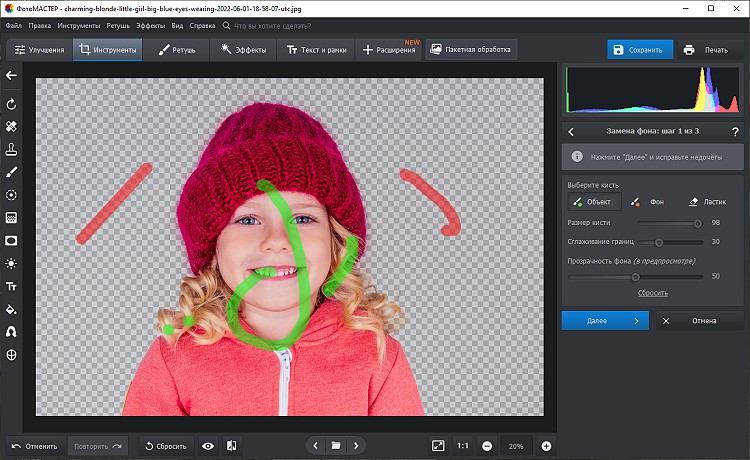Click the Далее button
This screenshot has height=460, width=750.
[604, 321]
